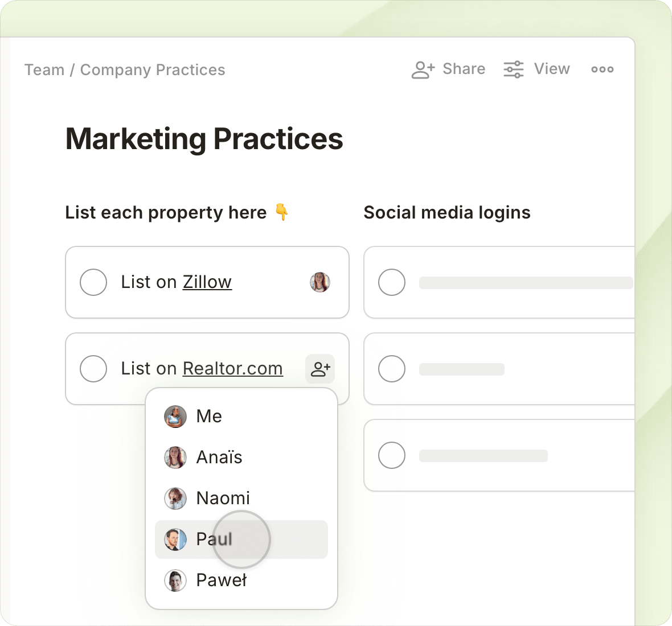Screen dimensions: 672x626
Task: Pick Paweł from assignee dropdown list
Action: click(222, 580)
